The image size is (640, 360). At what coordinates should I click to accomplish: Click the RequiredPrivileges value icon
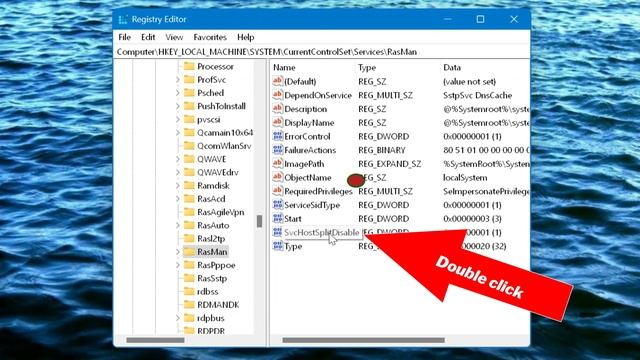(x=278, y=191)
